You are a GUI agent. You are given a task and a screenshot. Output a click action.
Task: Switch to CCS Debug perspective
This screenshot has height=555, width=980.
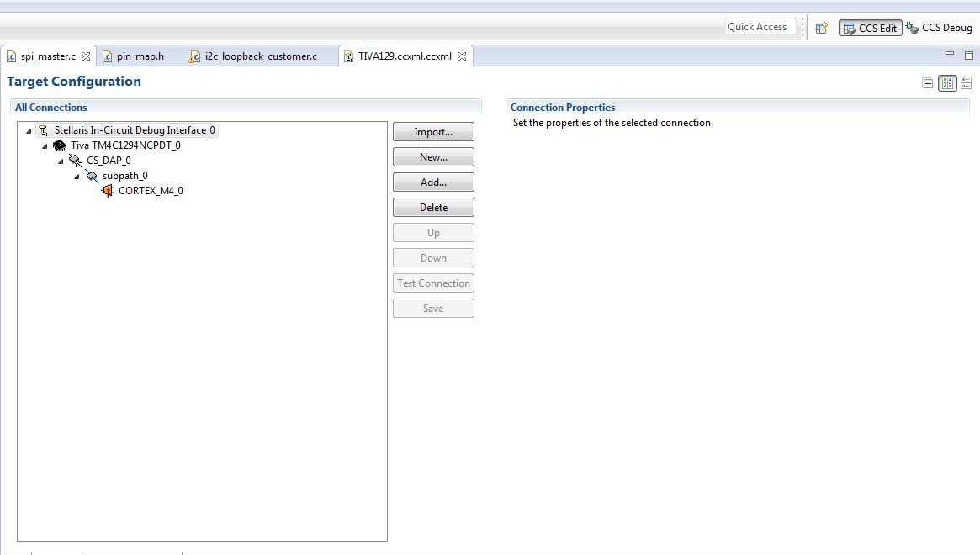point(939,28)
